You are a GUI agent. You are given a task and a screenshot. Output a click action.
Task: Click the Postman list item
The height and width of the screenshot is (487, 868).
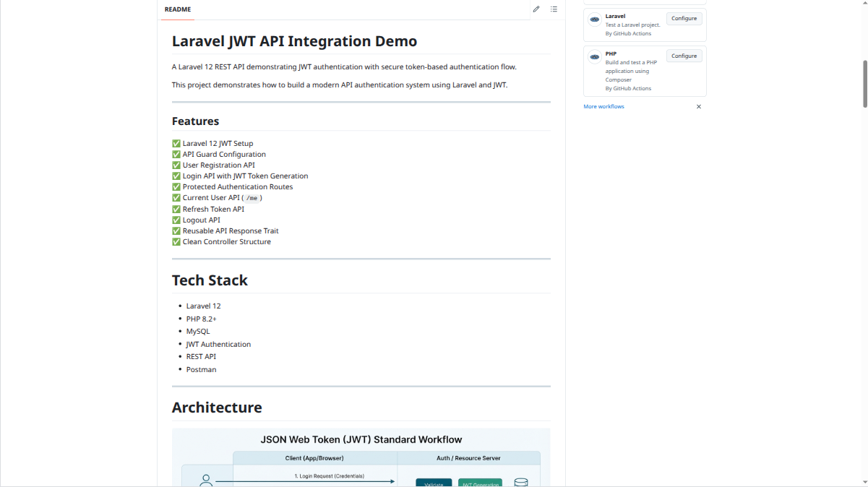tap(201, 369)
